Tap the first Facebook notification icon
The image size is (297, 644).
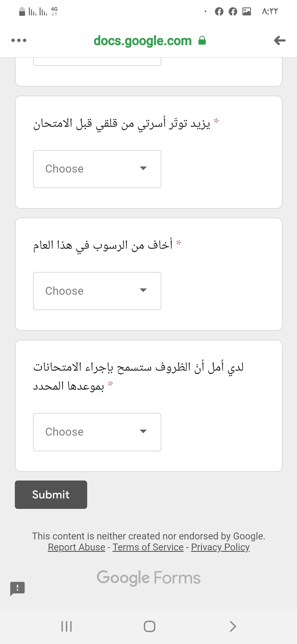(x=219, y=12)
